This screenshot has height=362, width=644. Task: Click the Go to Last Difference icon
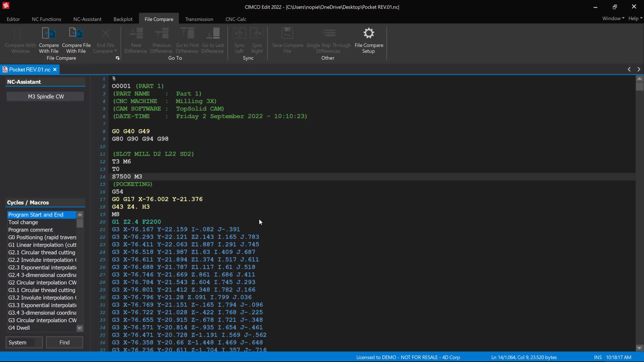213,34
